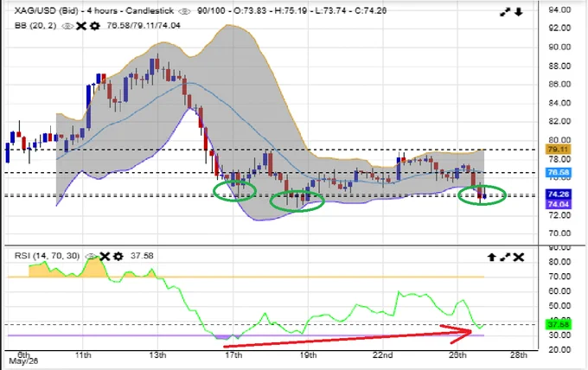Click the 76.58/79.11/74.04 BB values text
The width and height of the screenshot is (588, 370).
[144, 25]
